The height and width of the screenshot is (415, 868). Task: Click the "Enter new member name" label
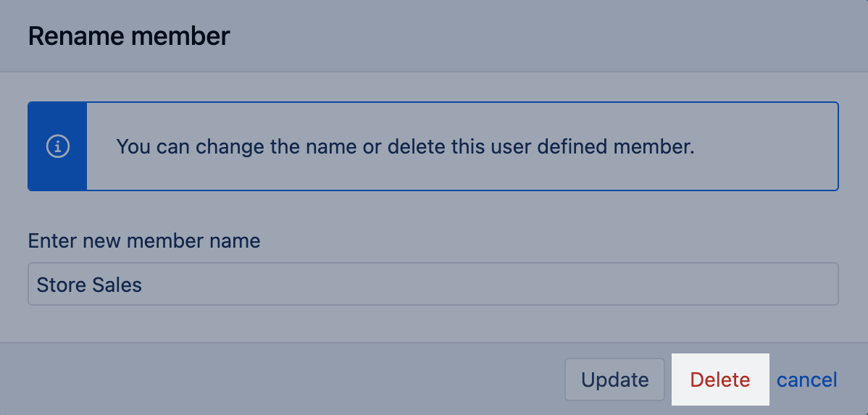pyautogui.click(x=143, y=240)
